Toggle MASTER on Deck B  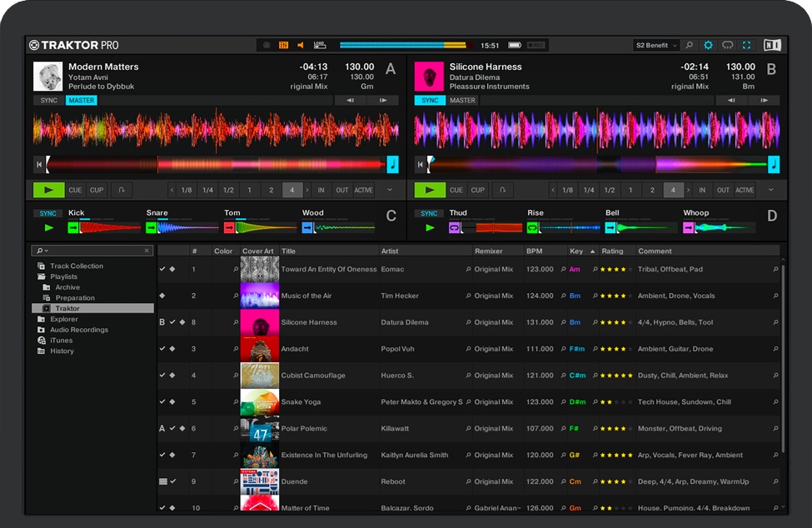click(462, 101)
